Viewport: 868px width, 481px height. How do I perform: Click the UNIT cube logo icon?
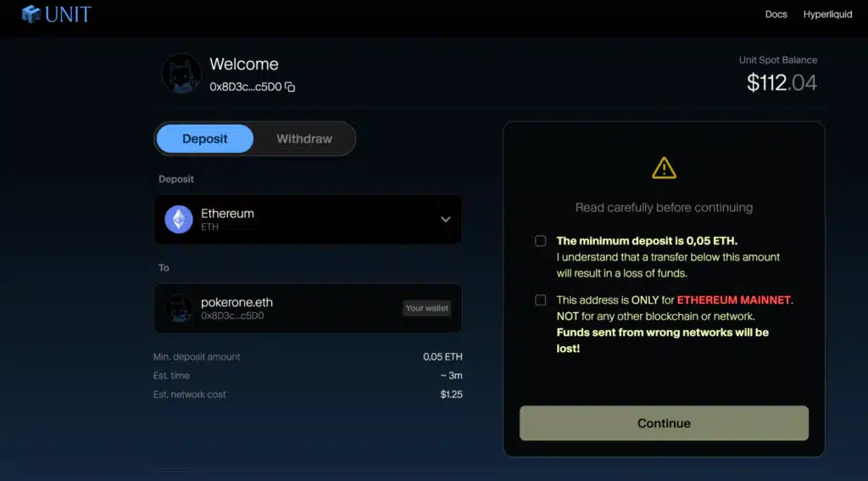pos(31,14)
